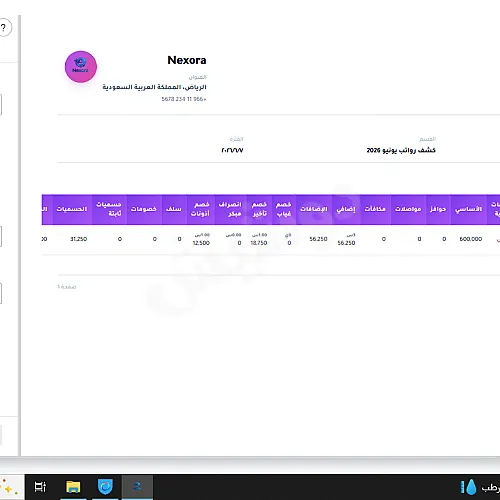
Task: Launch the blue shield browser icon
Action: tap(105, 487)
